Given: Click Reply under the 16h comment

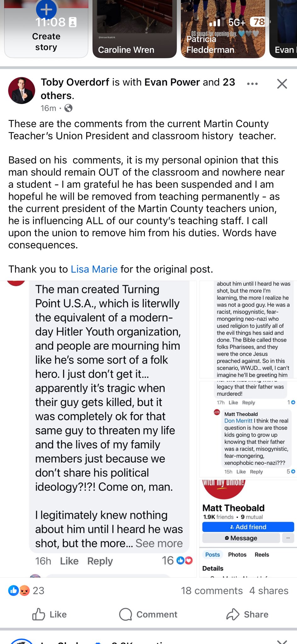Looking at the screenshot, I should pos(100,561).
